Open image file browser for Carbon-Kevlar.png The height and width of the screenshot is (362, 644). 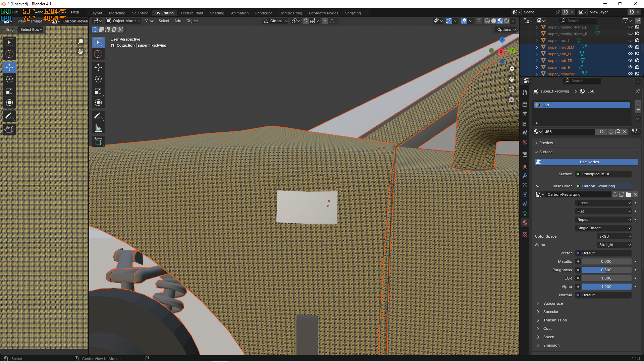point(629,194)
